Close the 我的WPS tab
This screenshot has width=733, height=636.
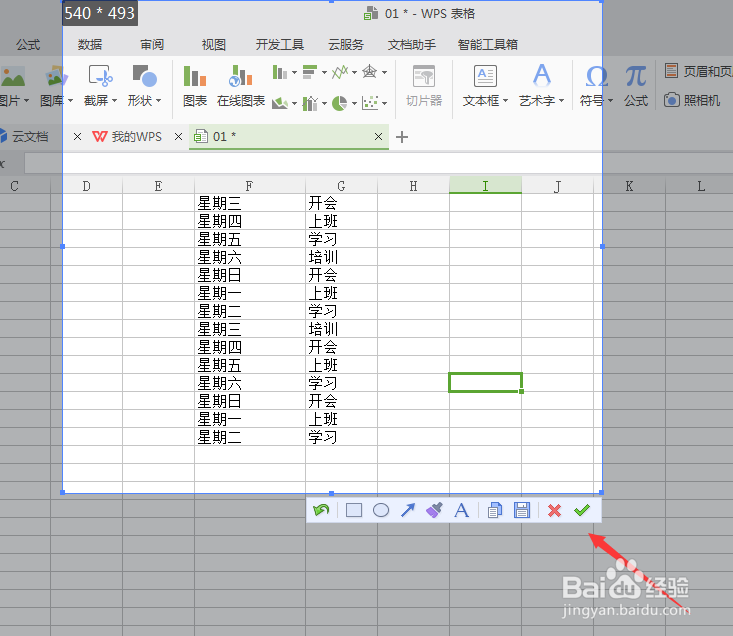pos(178,136)
